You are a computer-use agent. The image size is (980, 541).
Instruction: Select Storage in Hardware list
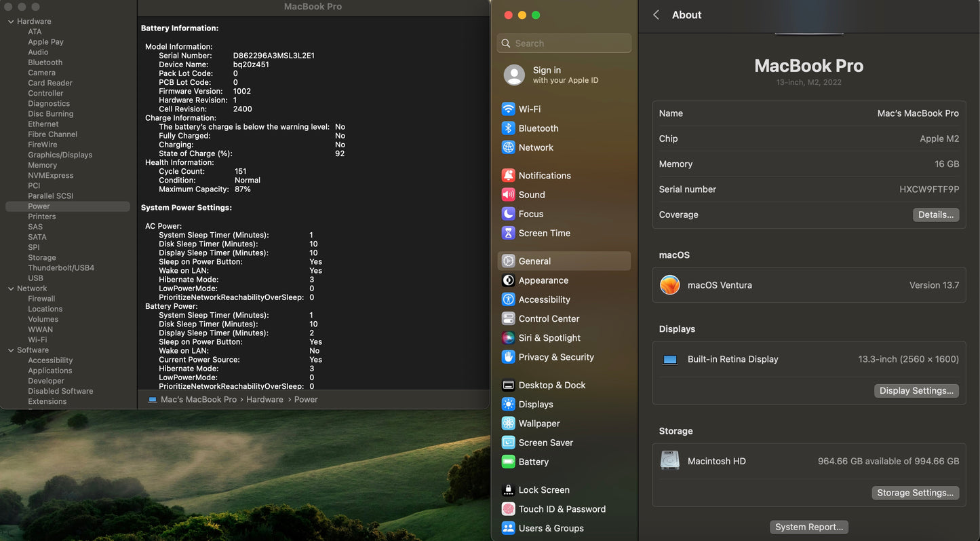click(42, 258)
